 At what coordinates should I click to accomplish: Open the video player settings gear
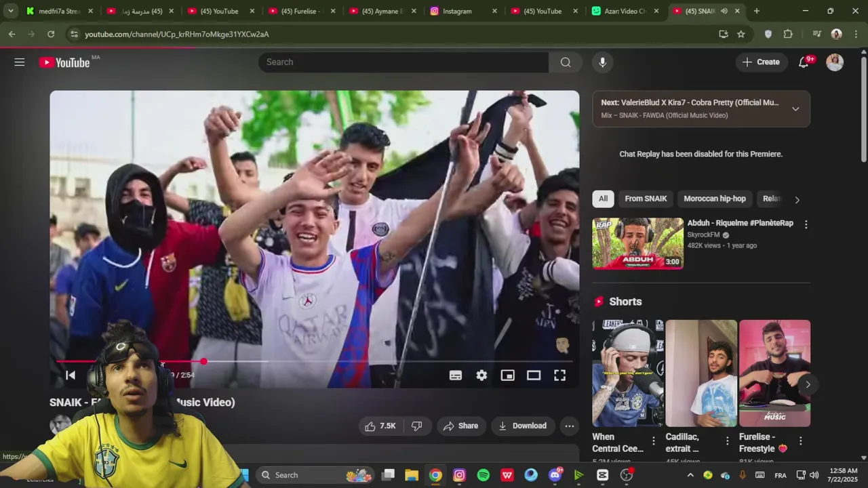click(481, 375)
